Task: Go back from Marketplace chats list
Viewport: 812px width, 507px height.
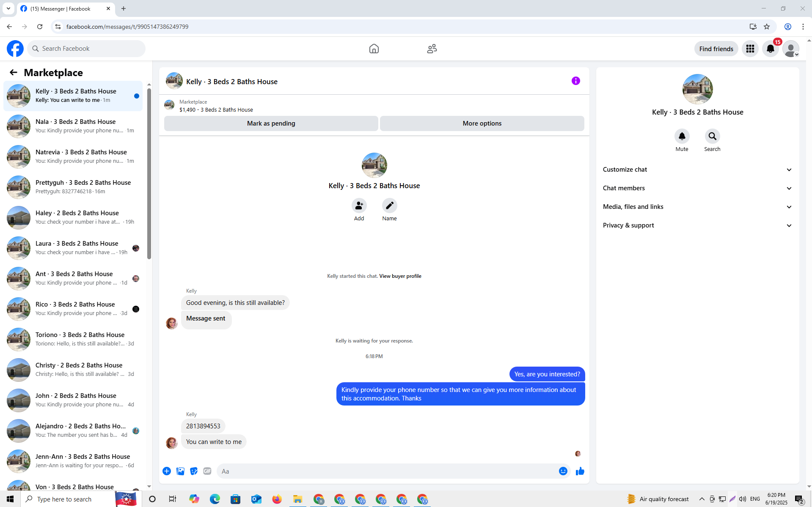Action: pos(14,72)
